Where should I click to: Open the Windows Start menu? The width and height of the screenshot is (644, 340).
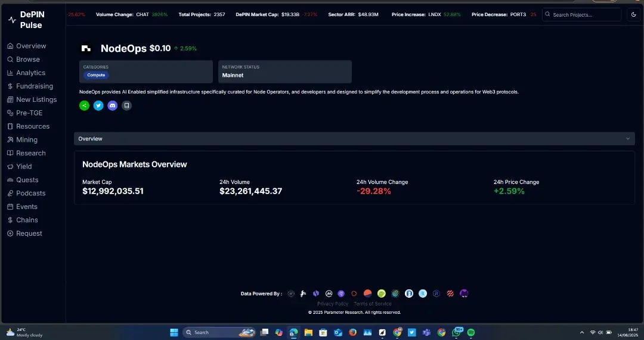174,332
